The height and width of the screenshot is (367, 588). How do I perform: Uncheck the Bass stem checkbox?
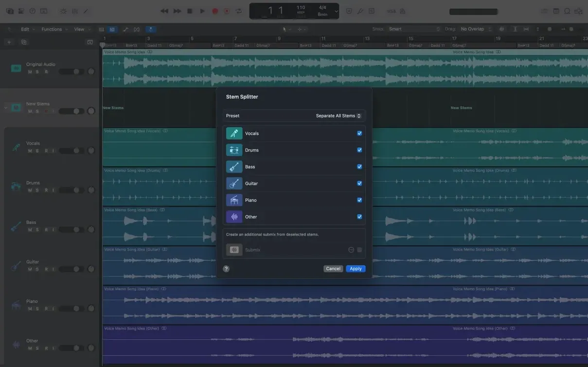click(359, 166)
